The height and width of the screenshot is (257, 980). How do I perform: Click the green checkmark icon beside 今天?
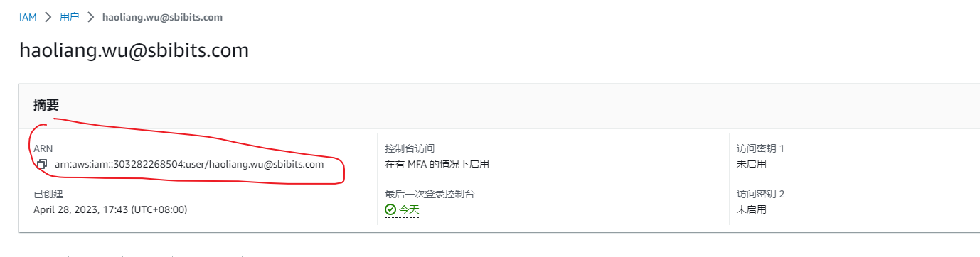pos(390,209)
